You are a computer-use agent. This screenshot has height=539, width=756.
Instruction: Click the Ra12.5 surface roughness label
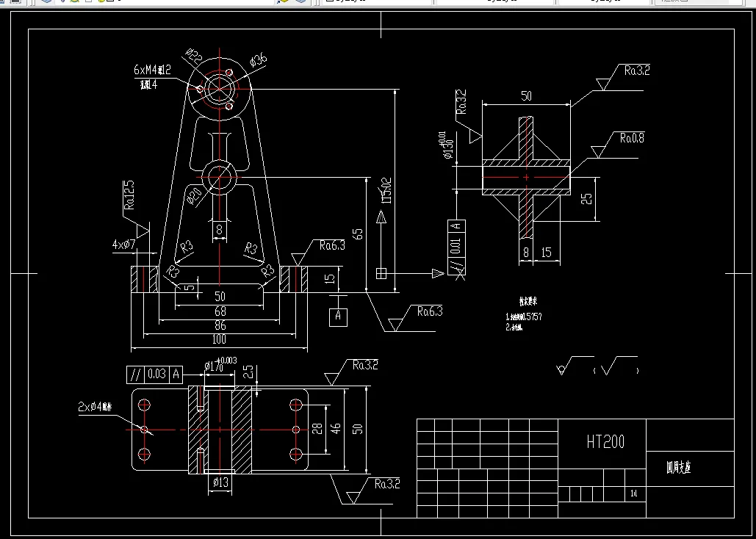129,195
